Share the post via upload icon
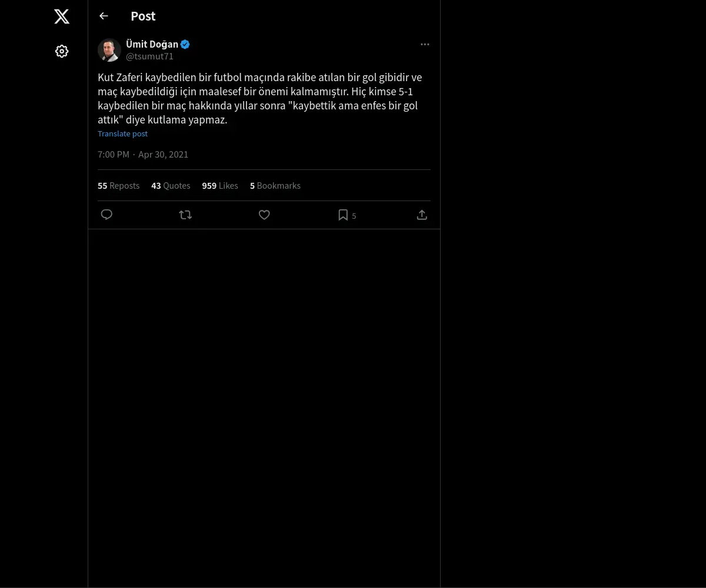706x588 pixels. [422, 215]
